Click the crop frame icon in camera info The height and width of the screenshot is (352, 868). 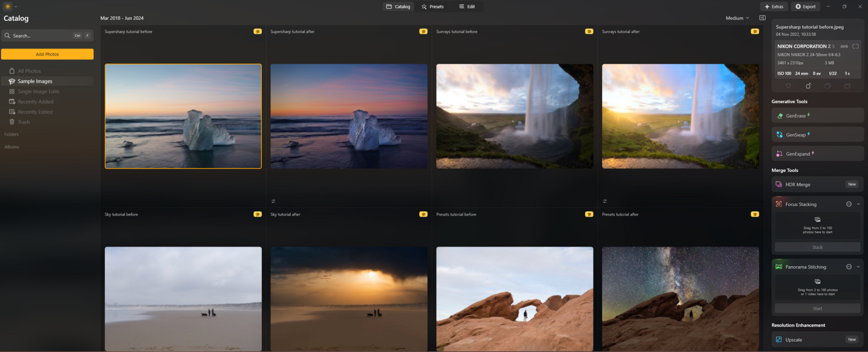(855, 46)
